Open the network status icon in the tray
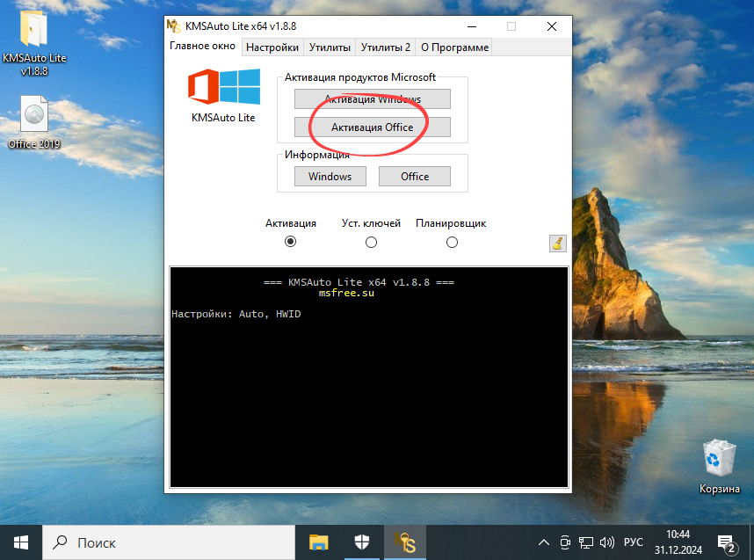The width and height of the screenshot is (754, 560). click(x=584, y=542)
